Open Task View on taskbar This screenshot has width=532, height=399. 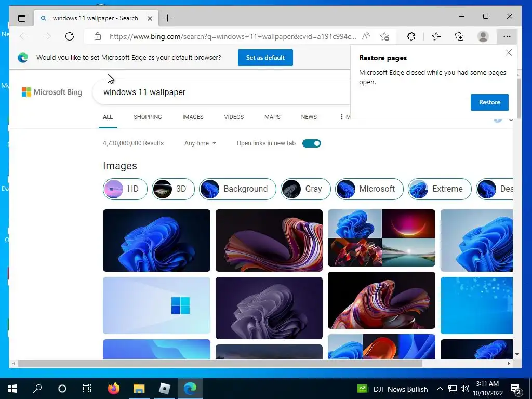coord(87,389)
